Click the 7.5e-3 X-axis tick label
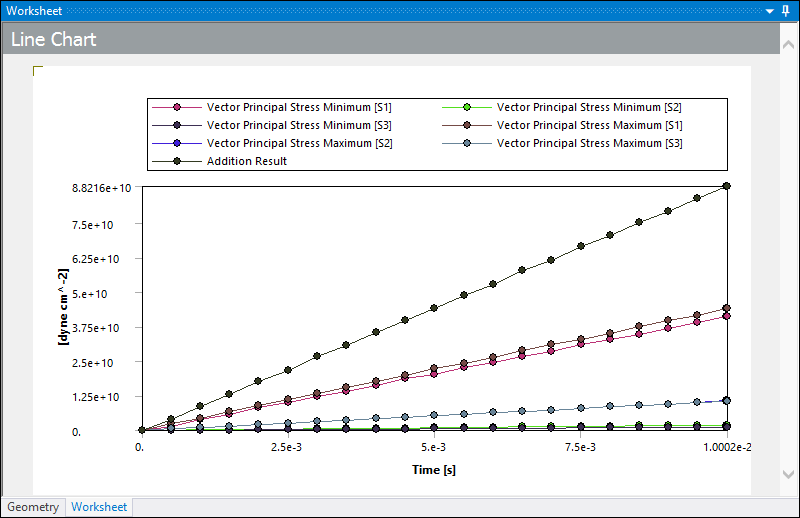800x518 pixels. 580,448
